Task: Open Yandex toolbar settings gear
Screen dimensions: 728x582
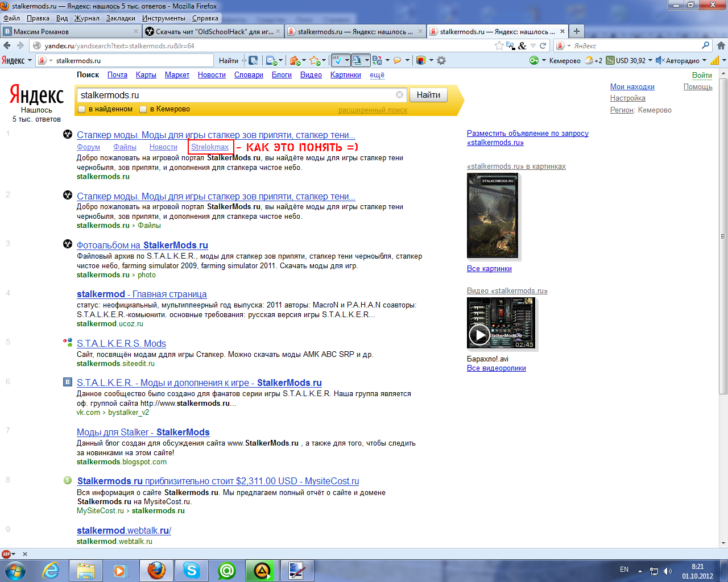Action: (x=441, y=60)
